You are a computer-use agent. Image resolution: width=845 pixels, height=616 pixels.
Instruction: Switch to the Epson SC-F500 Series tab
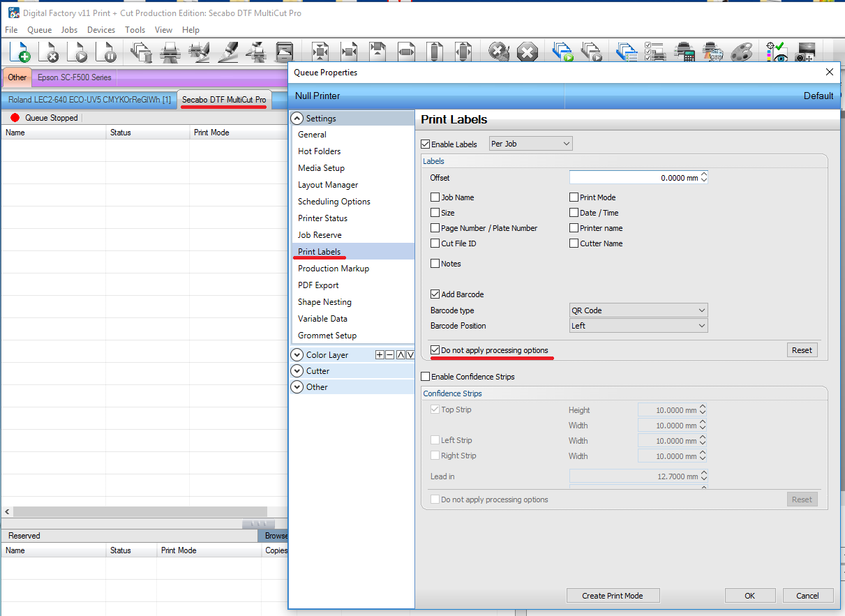[74, 77]
